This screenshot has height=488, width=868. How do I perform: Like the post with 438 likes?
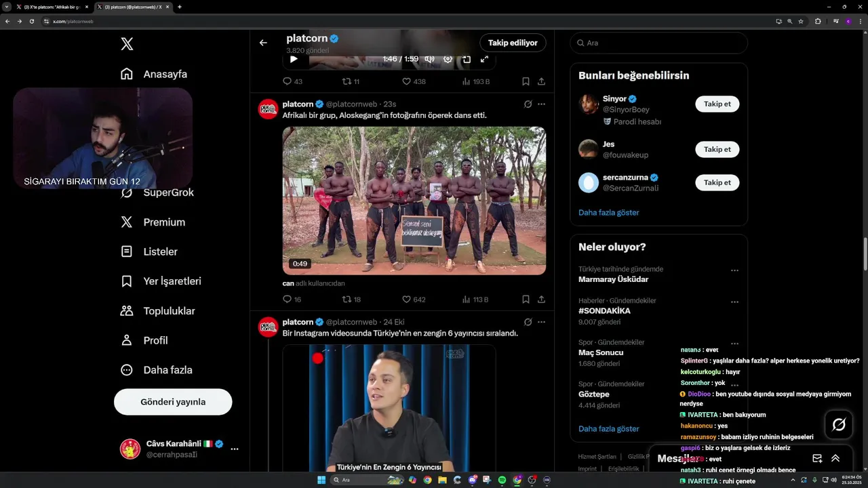(x=414, y=81)
